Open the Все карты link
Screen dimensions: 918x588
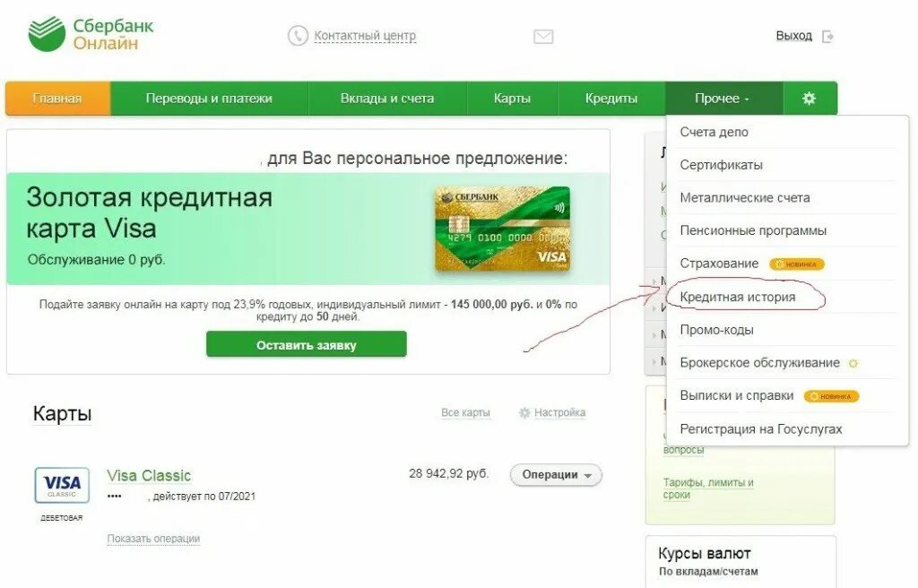465,412
